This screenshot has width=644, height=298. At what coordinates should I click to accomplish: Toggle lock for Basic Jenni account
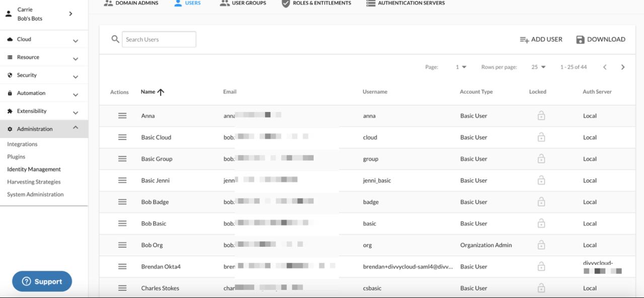click(541, 180)
